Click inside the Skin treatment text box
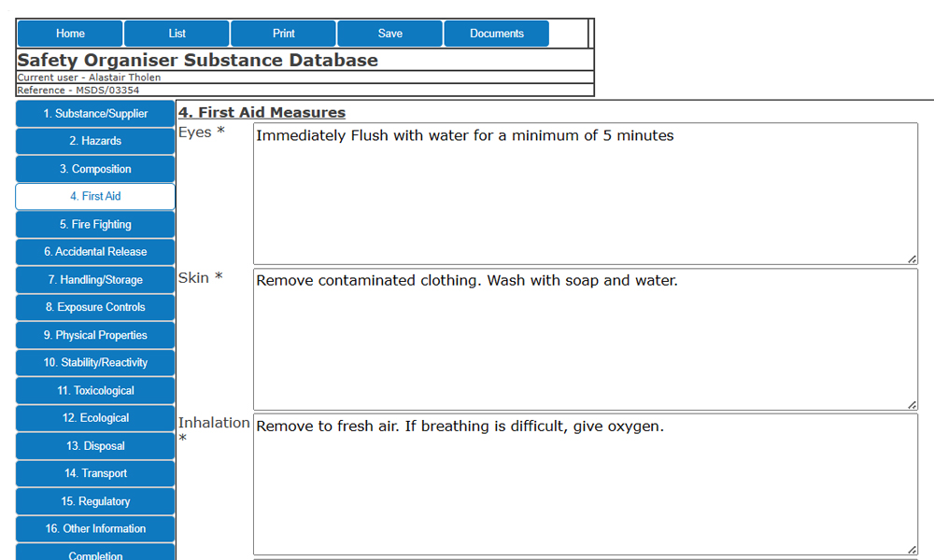The image size is (934, 560). (x=579, y=336)
